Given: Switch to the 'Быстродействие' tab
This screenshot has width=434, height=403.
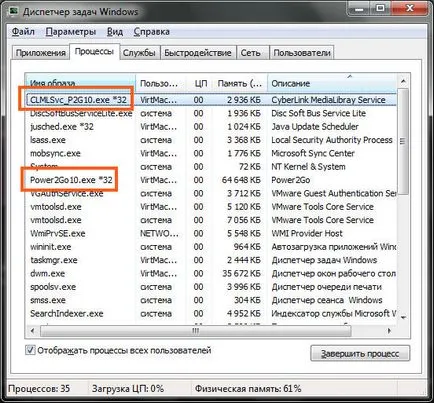Looking at the screenshot, I should (198, 53).
